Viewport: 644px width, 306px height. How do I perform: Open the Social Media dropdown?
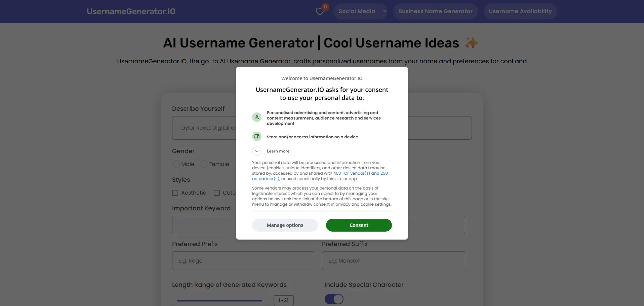(360, 11)
